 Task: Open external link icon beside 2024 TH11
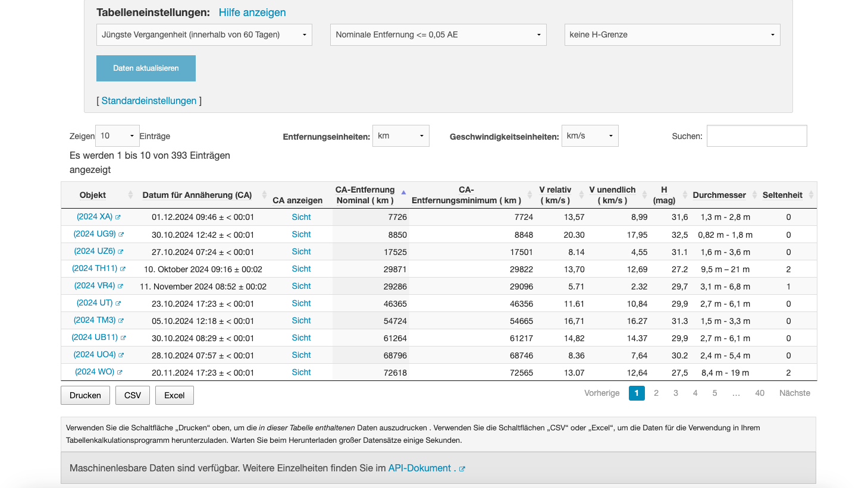tap(123, 269)
